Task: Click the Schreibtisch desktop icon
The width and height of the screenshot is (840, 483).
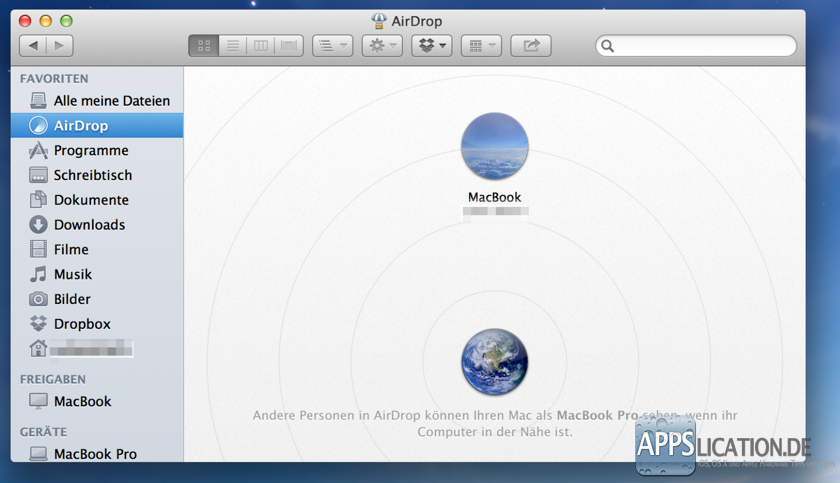Action: (x=38, y=175)
